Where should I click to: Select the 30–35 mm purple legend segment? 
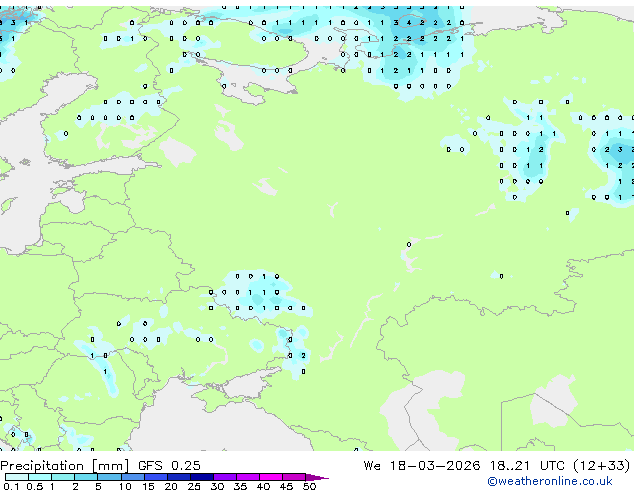coord(225,477)
